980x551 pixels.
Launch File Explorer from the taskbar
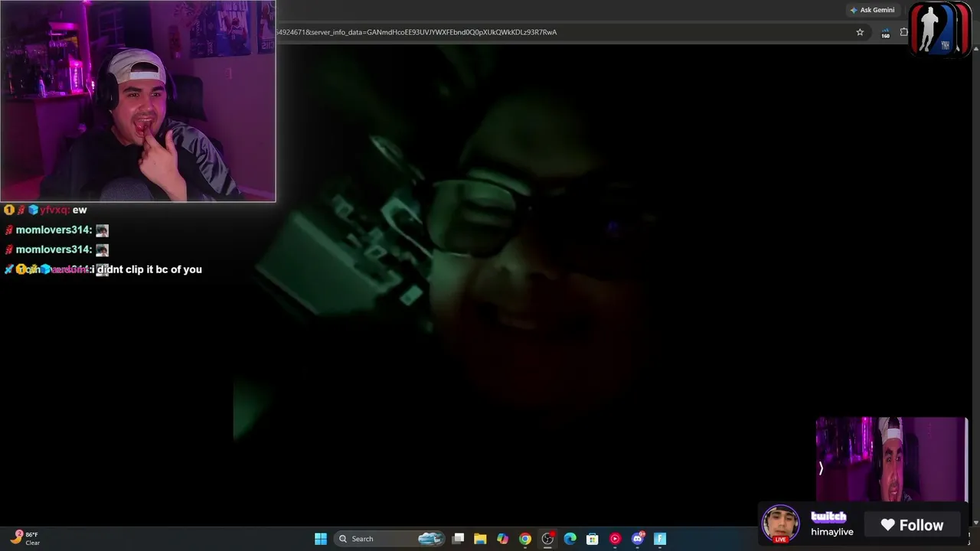coord(480,539)
